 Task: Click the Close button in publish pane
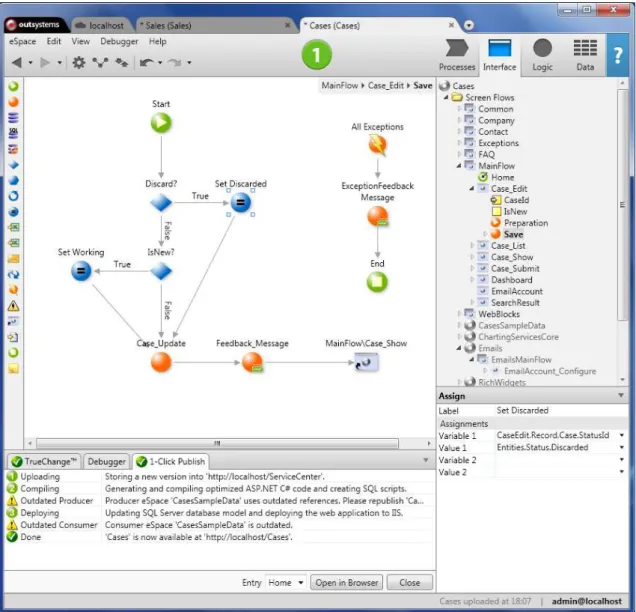tap(410, 583)
